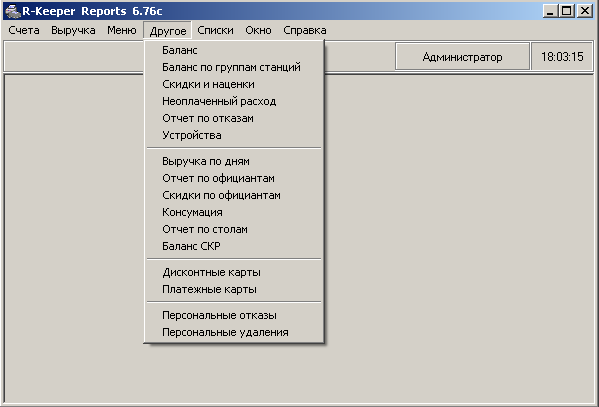Image resolution: width=599 pixels, height=407 pixels.
Task: Open the Справка menu
Action: pyautogui.click(x=304, y=30)
